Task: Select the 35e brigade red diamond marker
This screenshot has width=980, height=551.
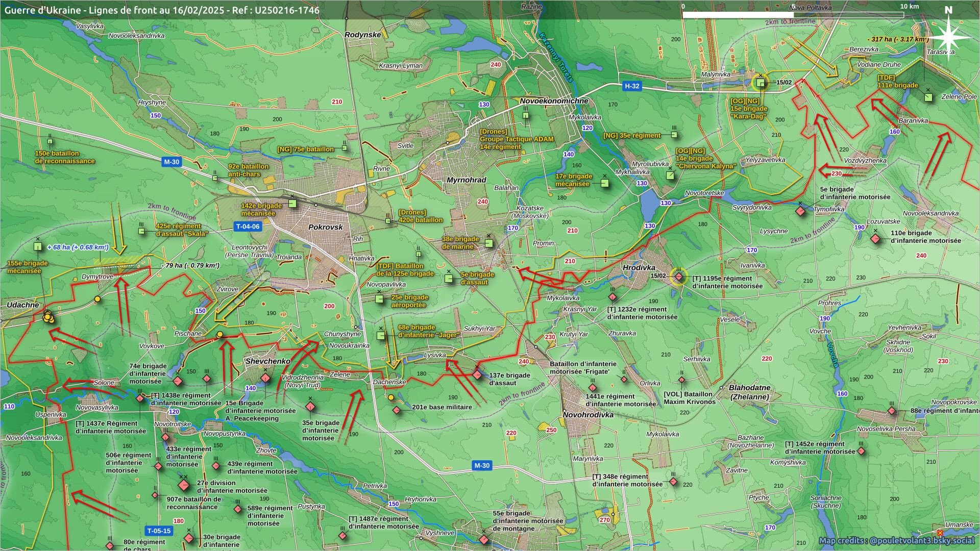Action: pyautogui.click(x=310, y=407)
